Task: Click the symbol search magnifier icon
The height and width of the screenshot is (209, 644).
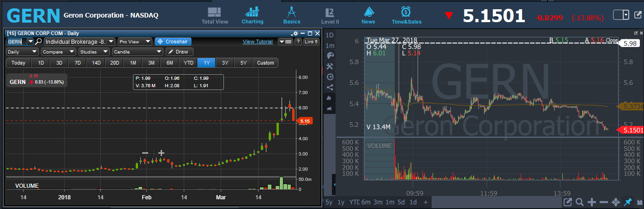Action: pyautogui.click(x=39, y=42)
